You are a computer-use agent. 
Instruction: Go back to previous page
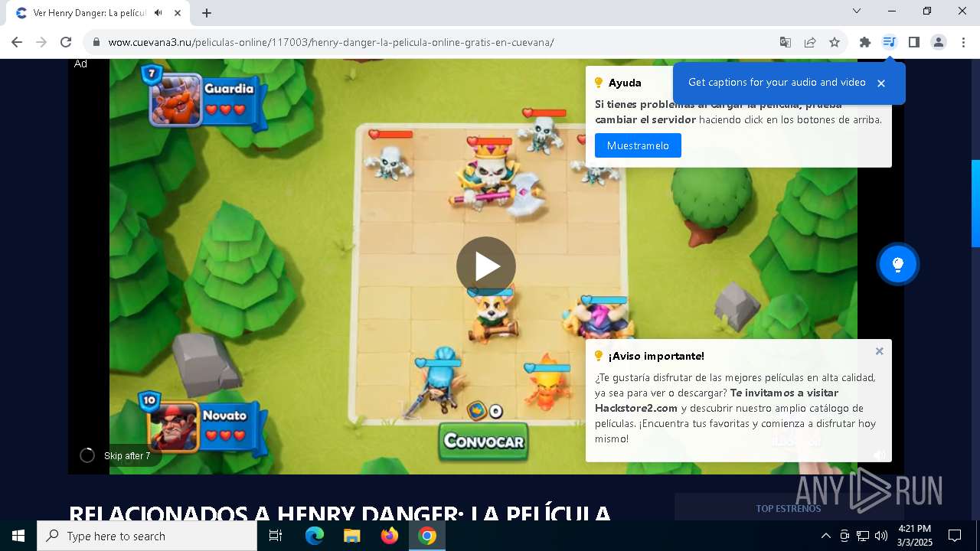[x=17, y=42]
